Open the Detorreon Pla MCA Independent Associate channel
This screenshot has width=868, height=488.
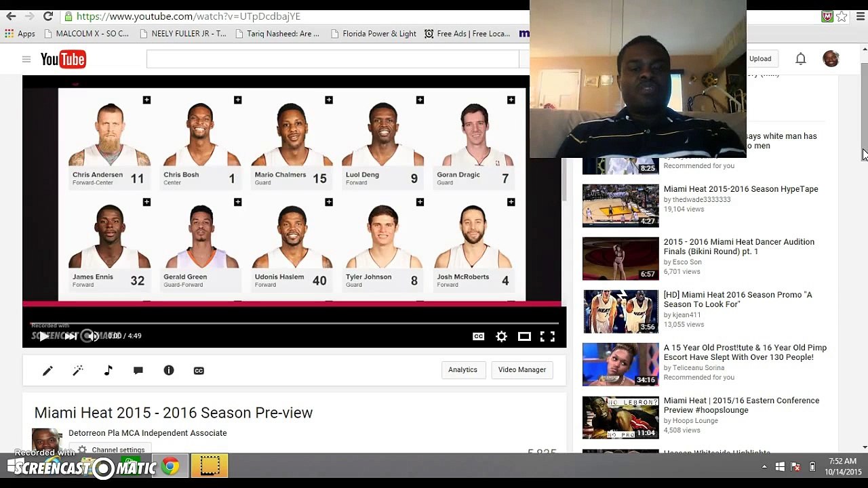pyautogui.click(x=148, y=433)
